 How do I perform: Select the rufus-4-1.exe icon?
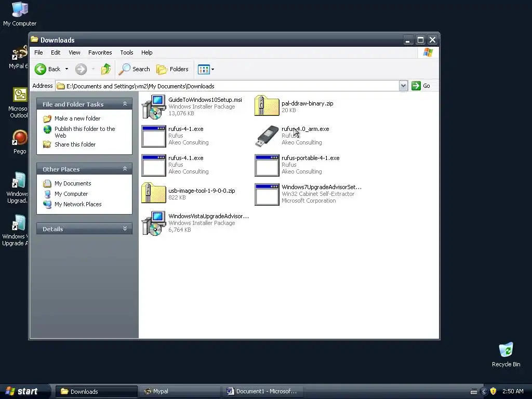click(x=154, y=136)
